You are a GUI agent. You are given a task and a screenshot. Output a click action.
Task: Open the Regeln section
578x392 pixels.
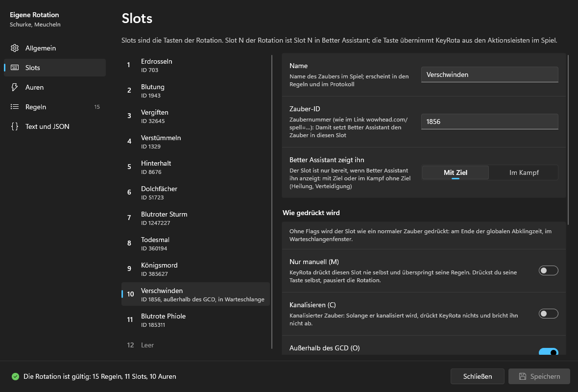point(54,106)
